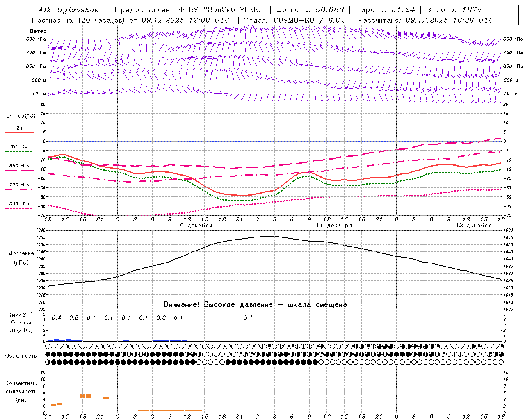Click the Осадки precipitation label
The image size is (525, 420).
click(x=21, y=323)
